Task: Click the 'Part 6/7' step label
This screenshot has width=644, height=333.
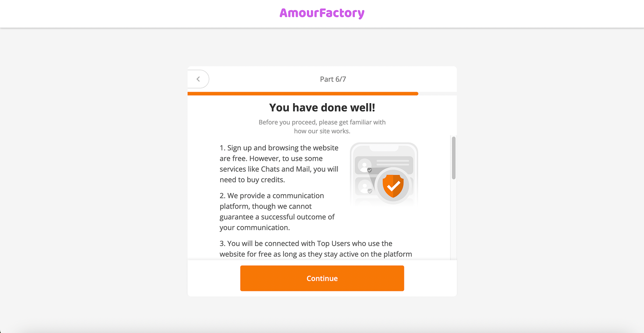Action: point(333,79)
